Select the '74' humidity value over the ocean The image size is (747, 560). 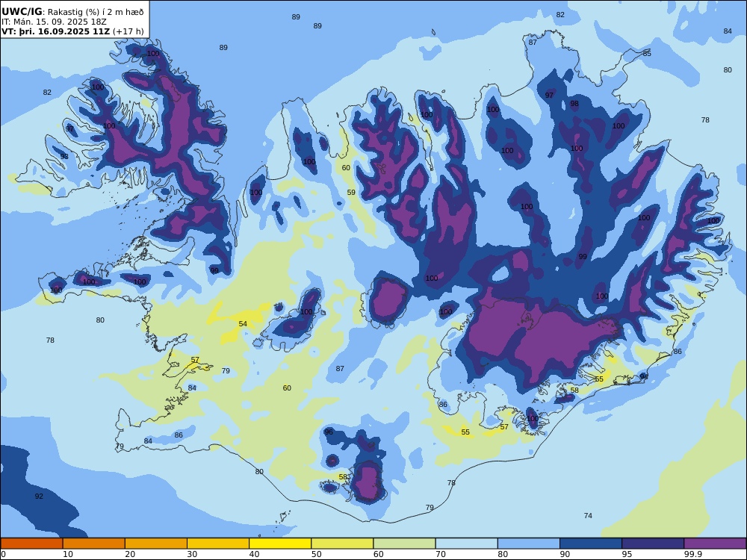(x=589, y=516)
